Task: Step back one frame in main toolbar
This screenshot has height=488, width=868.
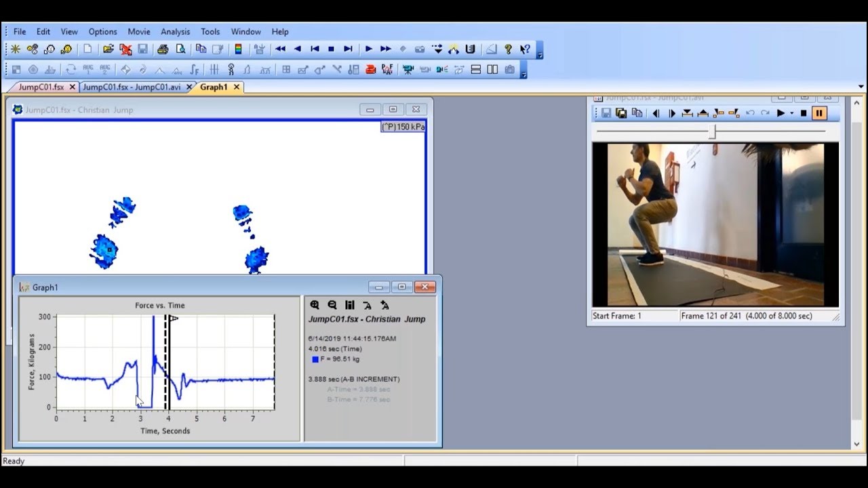Action: [x=297, y=49]
